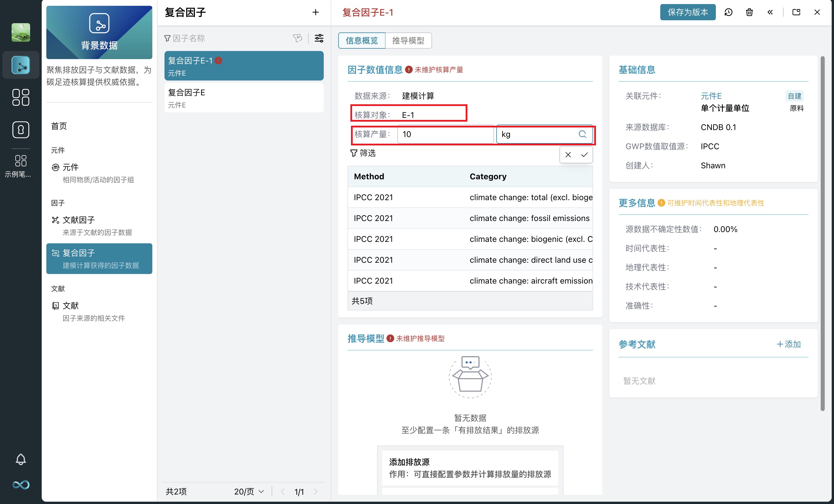Confirm edit with checkmark icon

(585, 155)
